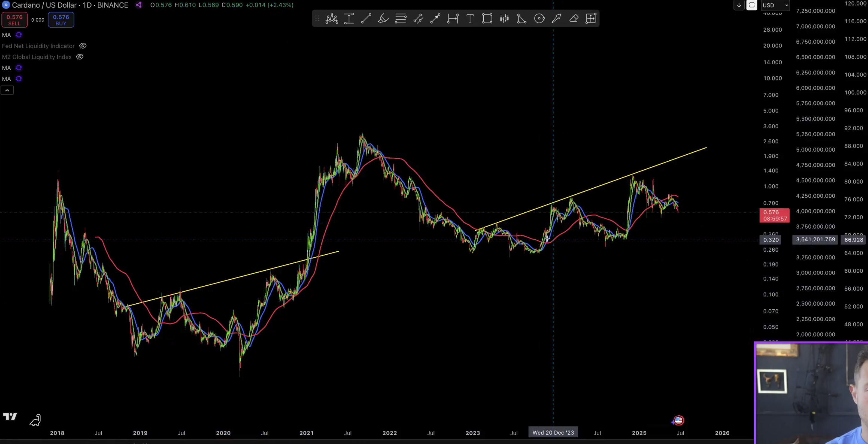
Task: Select Fed Net Liquidity Indicator label
Action: coord(38,46)
